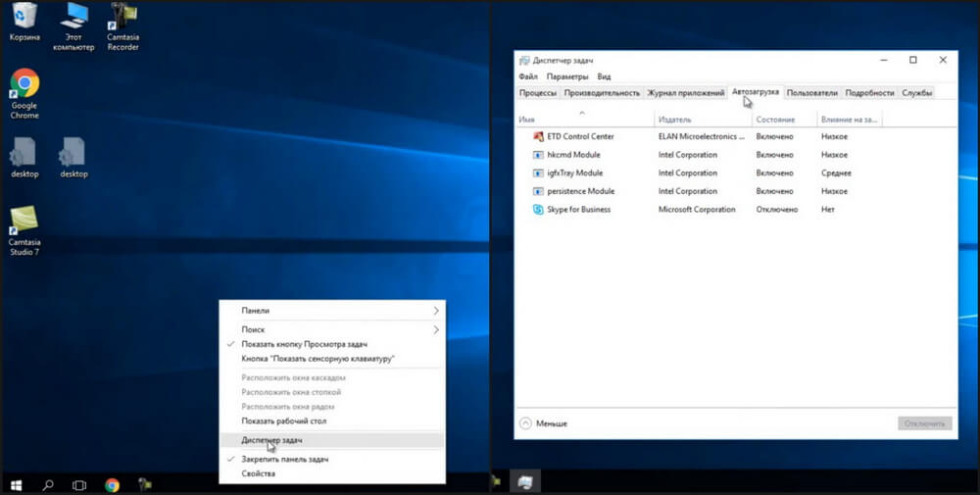Choose Показать рабочий стол in context menu

(x=332, y=421)
